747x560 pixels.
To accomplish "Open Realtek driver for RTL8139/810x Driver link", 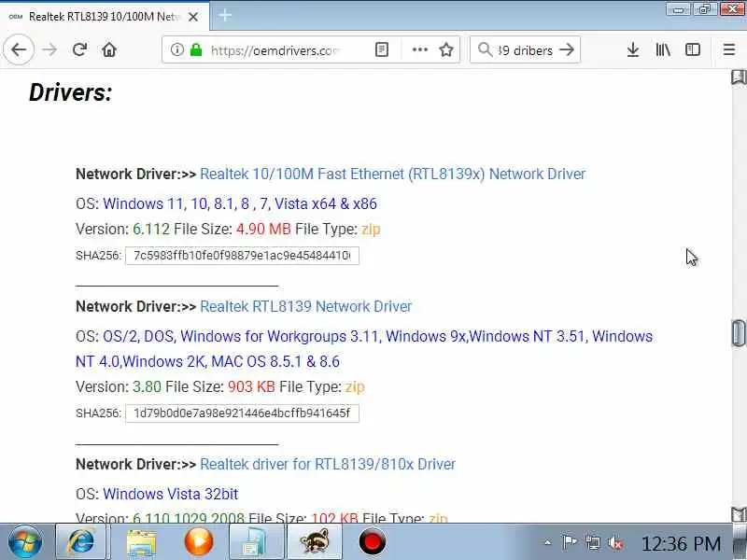I will 328,464.
